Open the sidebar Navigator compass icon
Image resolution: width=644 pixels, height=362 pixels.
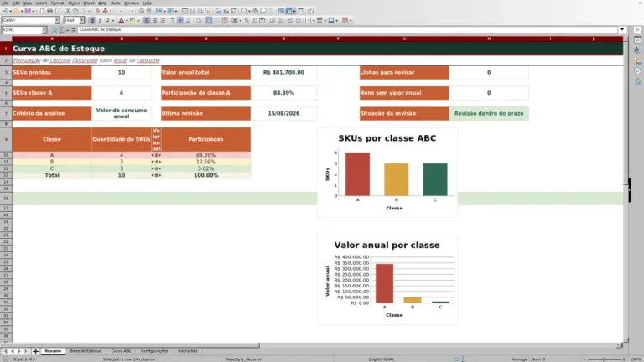pos(637,71)
